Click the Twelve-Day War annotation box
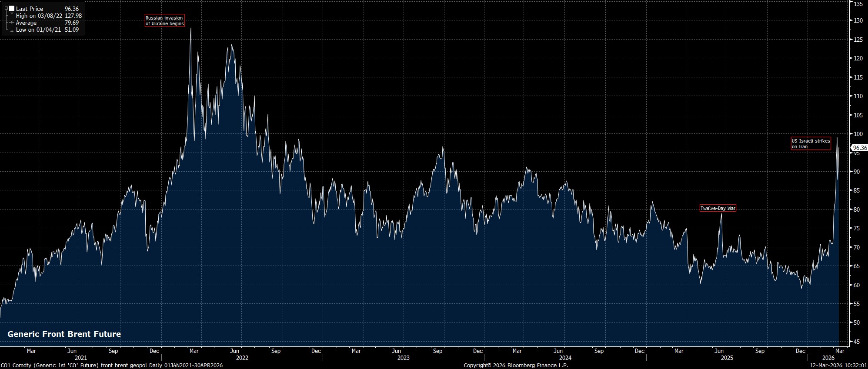868x369 pixels. (718, 208)
